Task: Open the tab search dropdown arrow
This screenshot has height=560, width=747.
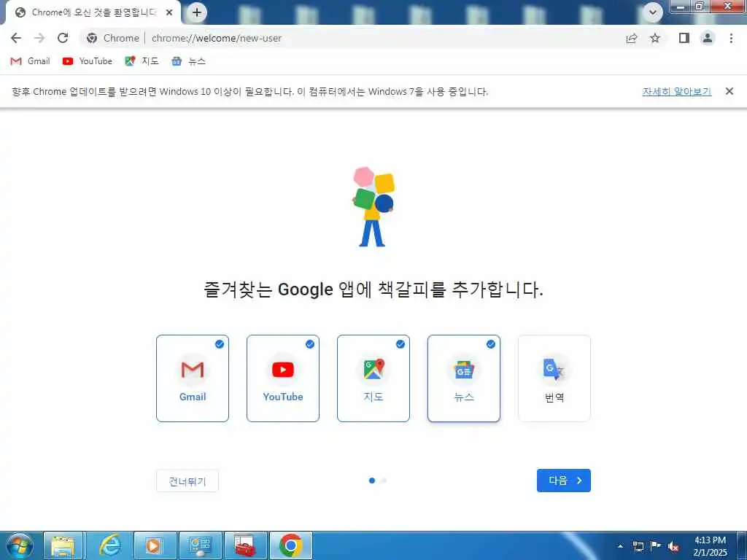Action: 652,12
